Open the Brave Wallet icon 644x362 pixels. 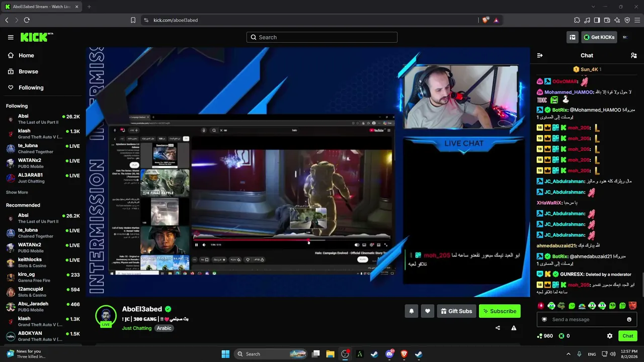pos(607,20)
